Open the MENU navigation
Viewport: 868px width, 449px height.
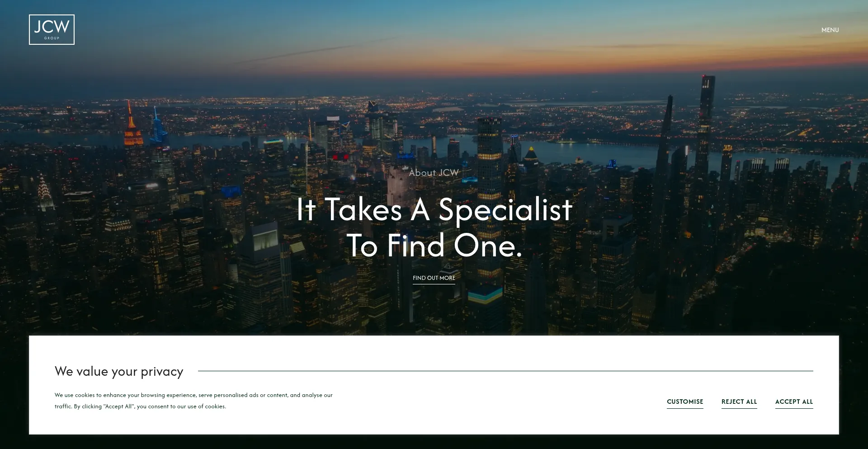point(830,30)
